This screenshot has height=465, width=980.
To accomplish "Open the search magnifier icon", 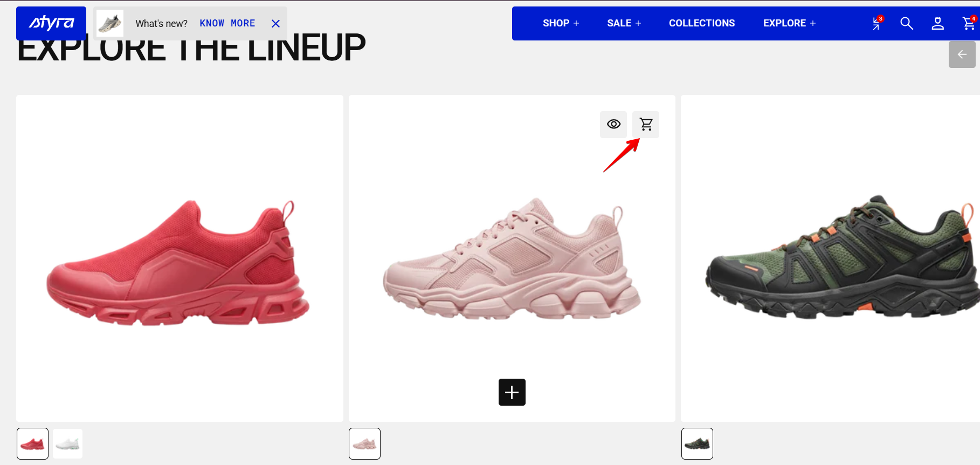I will pyautogui.click(x=907, y=23).
